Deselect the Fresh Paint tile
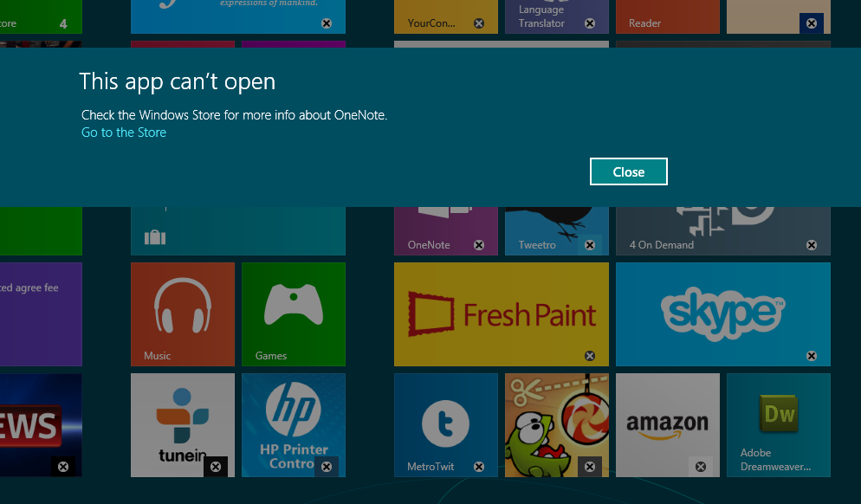This screenshot has width=861, height=504. tap(590, 355)
